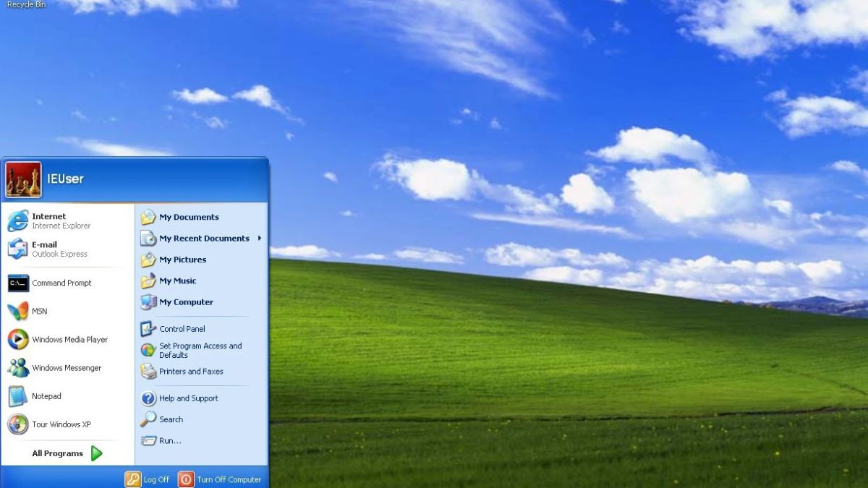Launch the Tour Windows XP icon

18,424
